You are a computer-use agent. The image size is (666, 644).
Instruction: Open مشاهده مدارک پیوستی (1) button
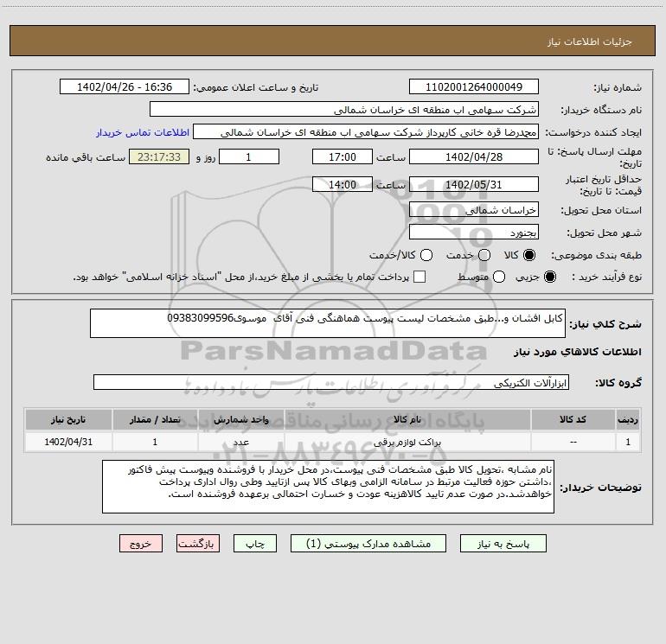coord(368,544)
